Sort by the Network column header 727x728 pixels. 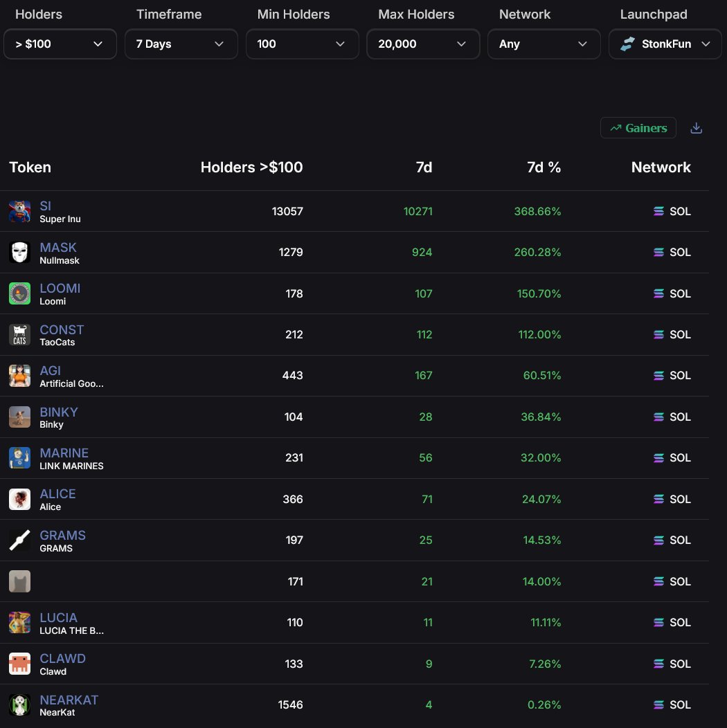click(x=661, y=167)
